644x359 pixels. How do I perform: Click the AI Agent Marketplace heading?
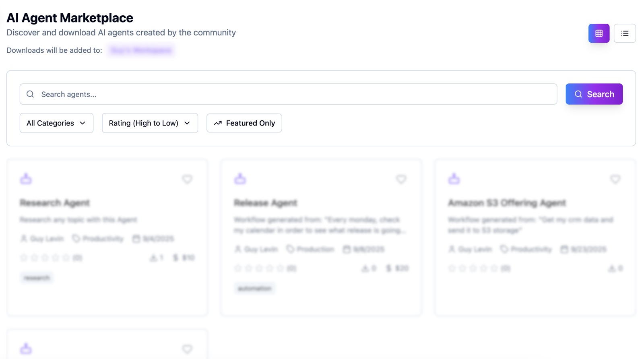pyautogui.click(x=70, y=18)
